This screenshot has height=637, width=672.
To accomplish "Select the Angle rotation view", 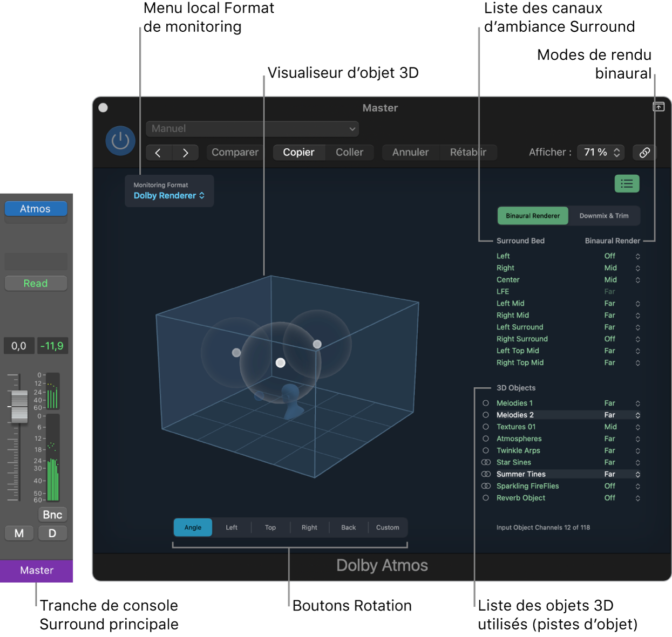I will click(193, 528).
